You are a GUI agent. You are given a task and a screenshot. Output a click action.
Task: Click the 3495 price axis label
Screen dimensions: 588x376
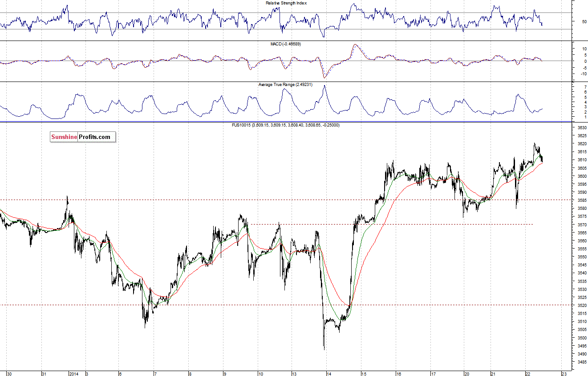pos(581,346)
